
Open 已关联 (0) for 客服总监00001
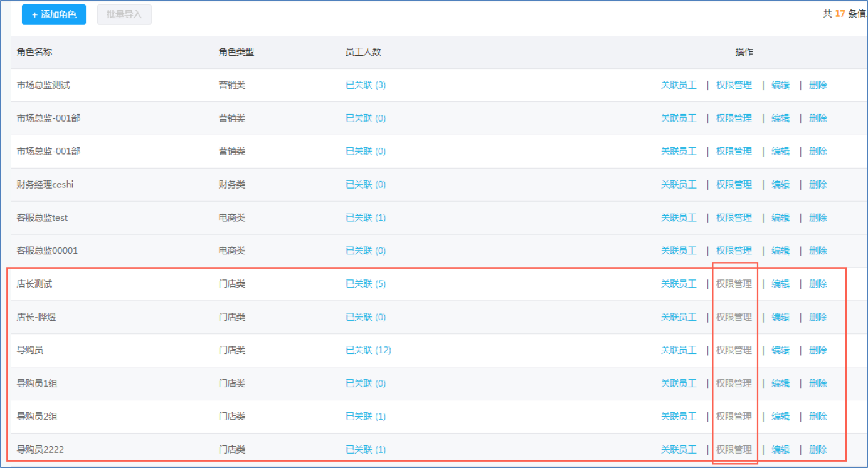pyautogui.click(x=366, y=251)
